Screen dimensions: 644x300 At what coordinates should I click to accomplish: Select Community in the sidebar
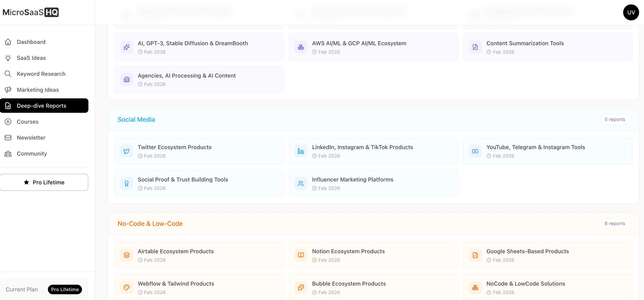[x=32, y=154]
